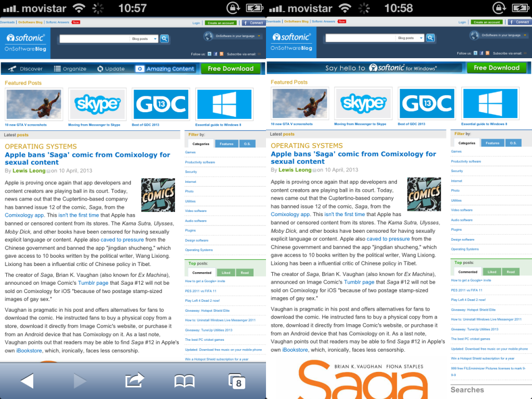Select the Amazing Content banner item
This screenshot has height=399, width=532.
coord(165,69)
